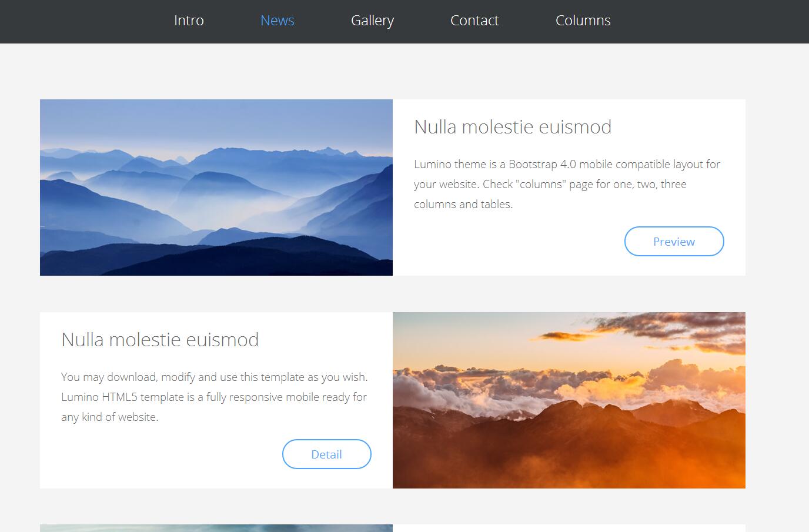Open the Contact nav link

pos(474,21)
